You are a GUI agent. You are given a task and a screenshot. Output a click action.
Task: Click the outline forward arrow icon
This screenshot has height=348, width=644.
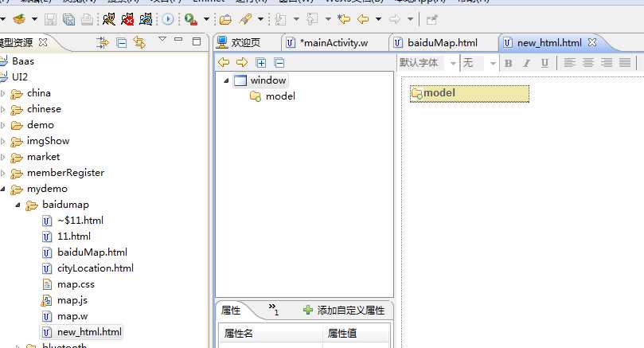pyautogui.click(x=242, y=62)
